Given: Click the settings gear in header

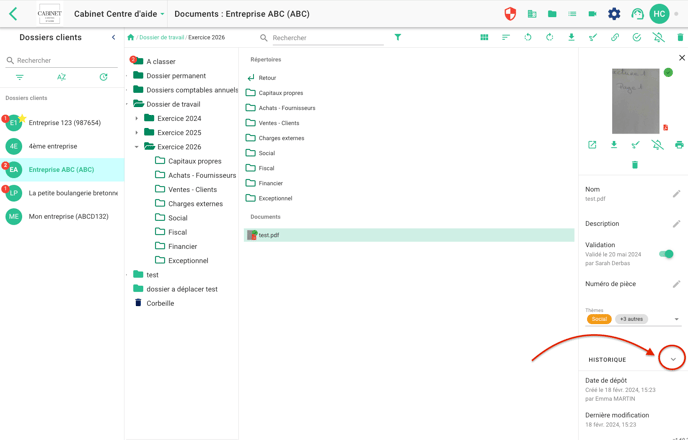Looking at the screenshot, I should [614, 14].
